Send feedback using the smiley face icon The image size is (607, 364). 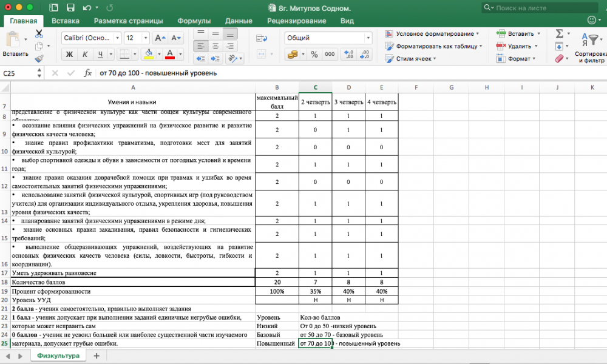tap(591, 20)
